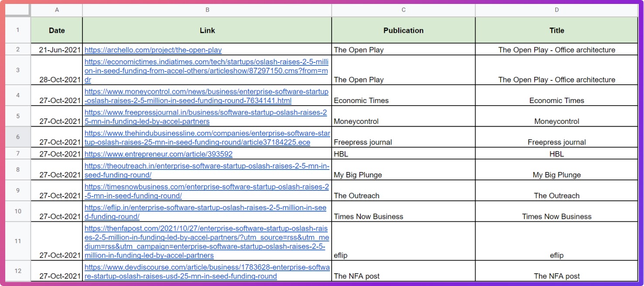This screenshot has width=644, height=286.
Task: Select column C header
Action: tap(404, 10)
